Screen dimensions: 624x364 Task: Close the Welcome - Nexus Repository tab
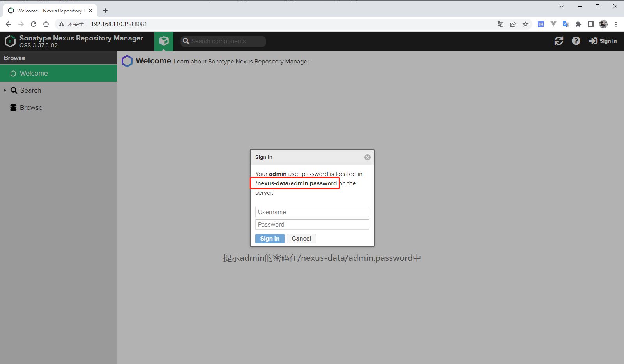click(90, 11)
